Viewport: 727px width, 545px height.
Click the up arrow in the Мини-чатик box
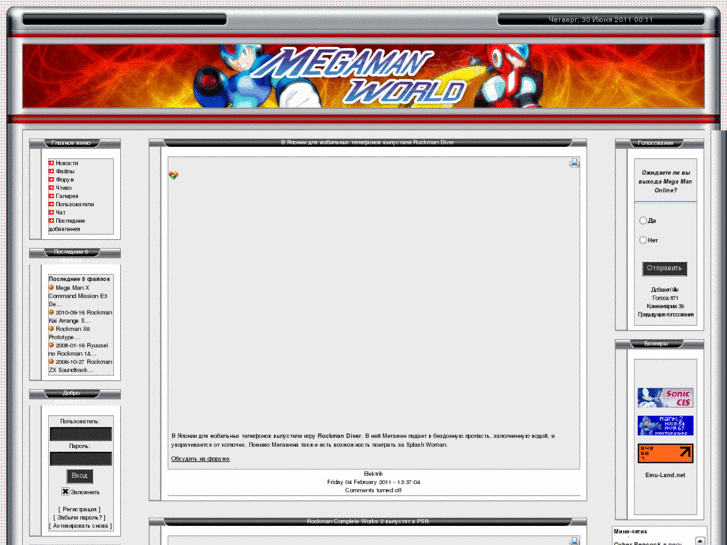tap(700, 541)
